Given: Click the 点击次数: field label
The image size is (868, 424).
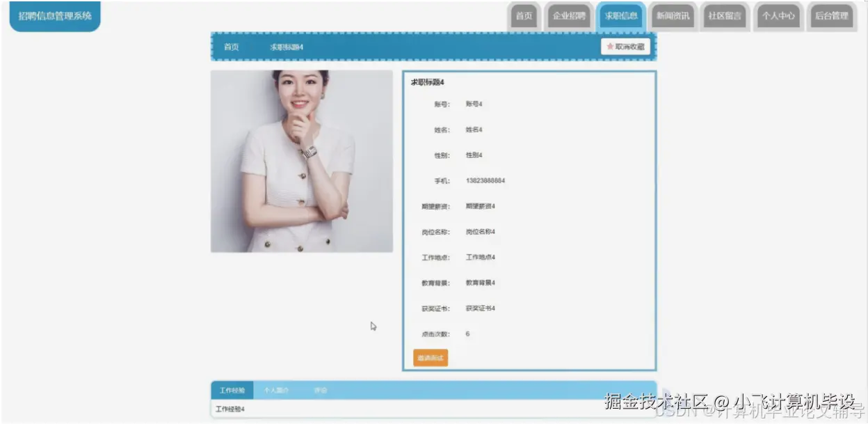Looking at the screenshot, I should 436,334.
